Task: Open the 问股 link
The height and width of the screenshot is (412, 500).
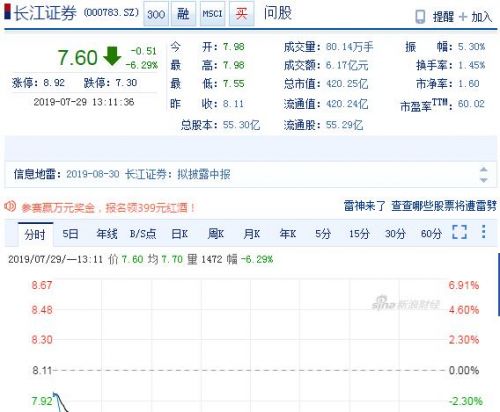Action: tap(278, 13)
